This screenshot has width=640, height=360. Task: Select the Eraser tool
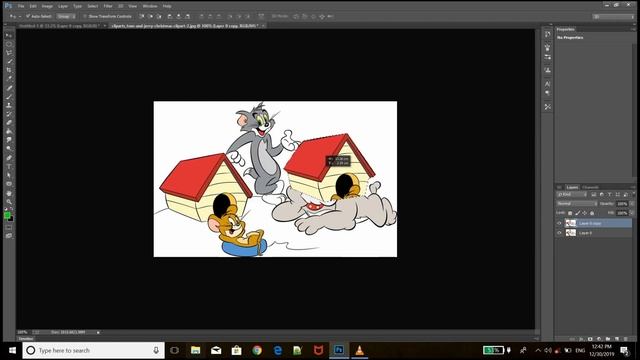9,122
